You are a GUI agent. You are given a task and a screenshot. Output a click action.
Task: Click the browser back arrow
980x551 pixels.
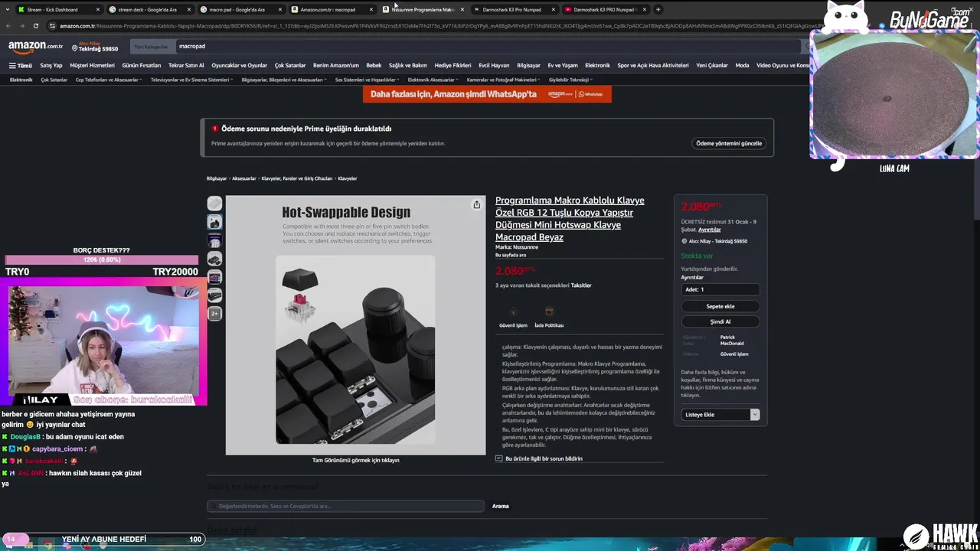click(8, 25)
